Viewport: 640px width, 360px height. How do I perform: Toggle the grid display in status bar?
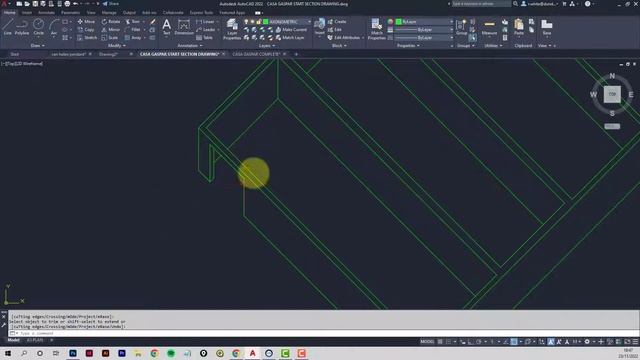pyautogui.click(x=440, y=342)
